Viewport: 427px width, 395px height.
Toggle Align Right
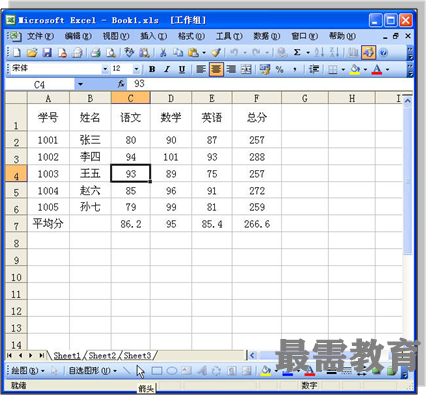click(x=231, y=69)
